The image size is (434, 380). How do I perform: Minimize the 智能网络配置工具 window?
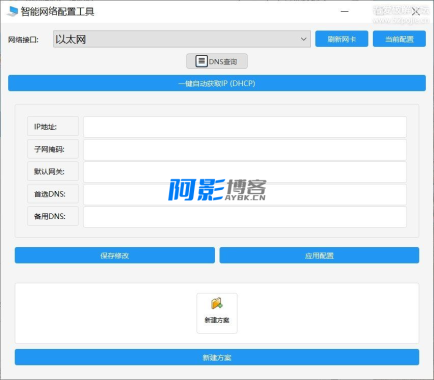tap(345, 12)
